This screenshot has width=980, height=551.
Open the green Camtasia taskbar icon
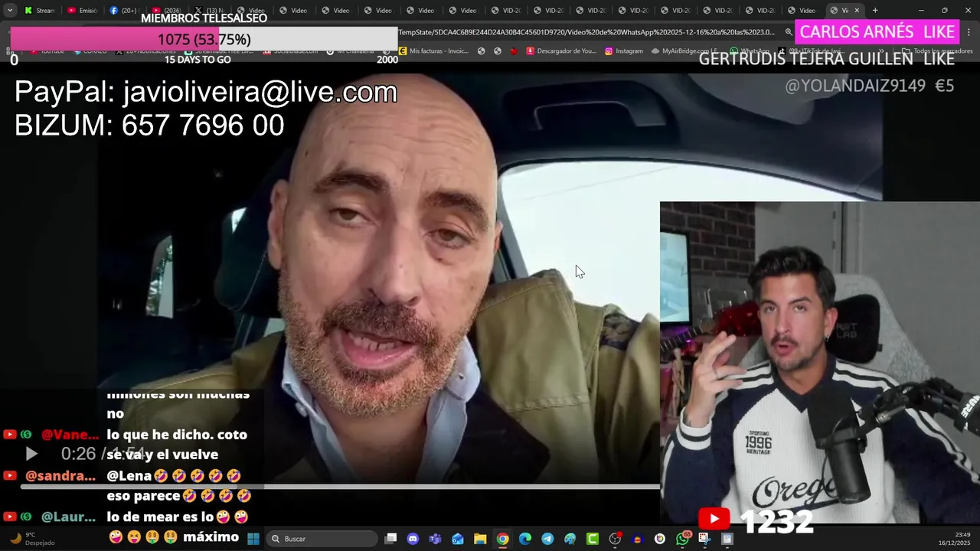click(593, 539)
